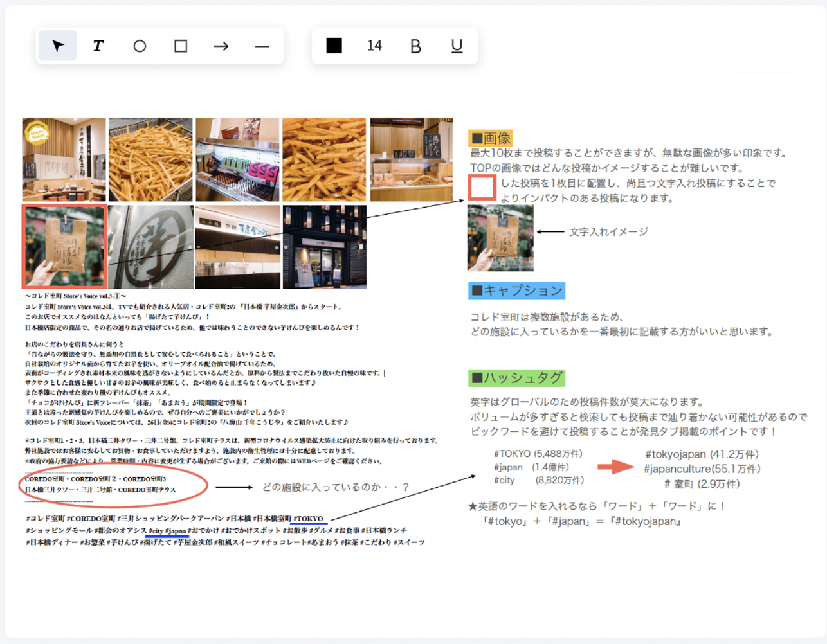
Task: Select the arrow drawing tool
Action: (x=221, y=46)
